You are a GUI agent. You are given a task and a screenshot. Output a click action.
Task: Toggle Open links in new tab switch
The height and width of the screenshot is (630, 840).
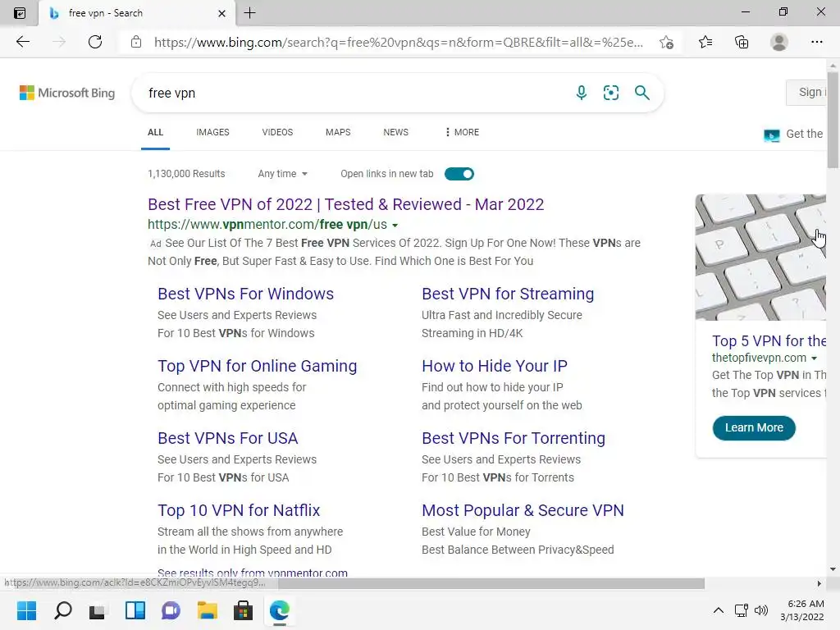tap(459, 174)
